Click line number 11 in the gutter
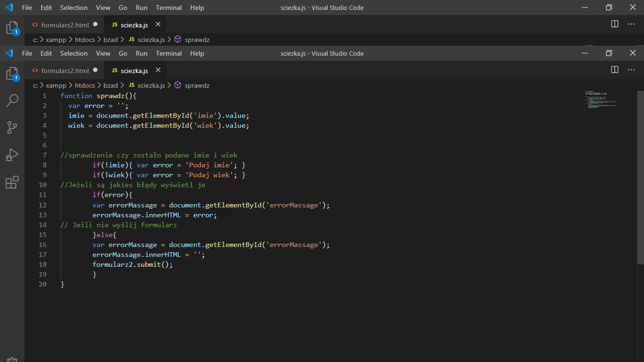Image resolution: width=644 pixels, height=362 pixels. 43,195
